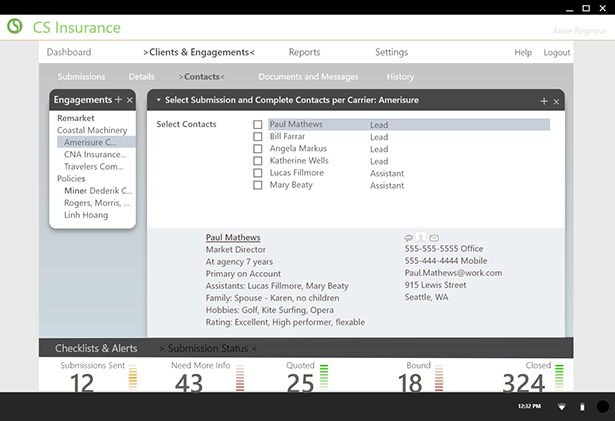Add a new engagement with plus icon
Image resolution: width=615 pixels, height=421 pixels.
pos(118,100)
